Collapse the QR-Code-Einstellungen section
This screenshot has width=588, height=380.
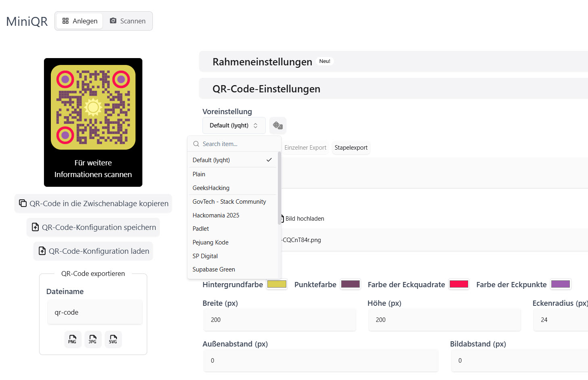pos(266,89)
